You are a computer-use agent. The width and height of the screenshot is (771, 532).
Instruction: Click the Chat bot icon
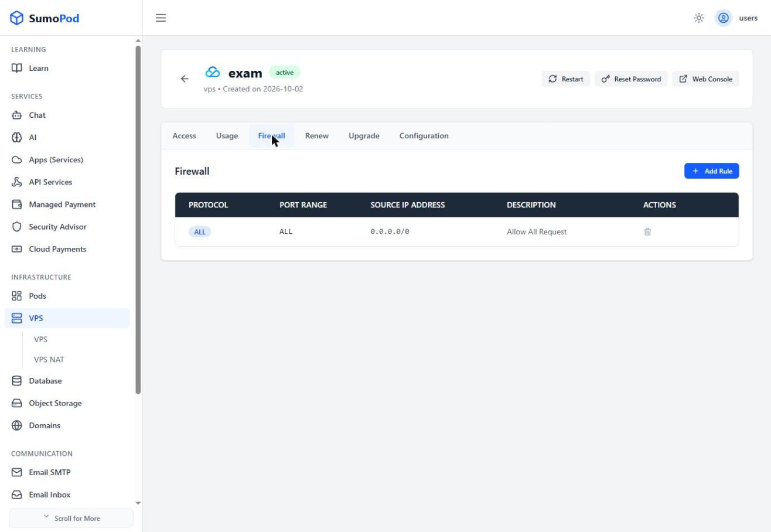17,115
